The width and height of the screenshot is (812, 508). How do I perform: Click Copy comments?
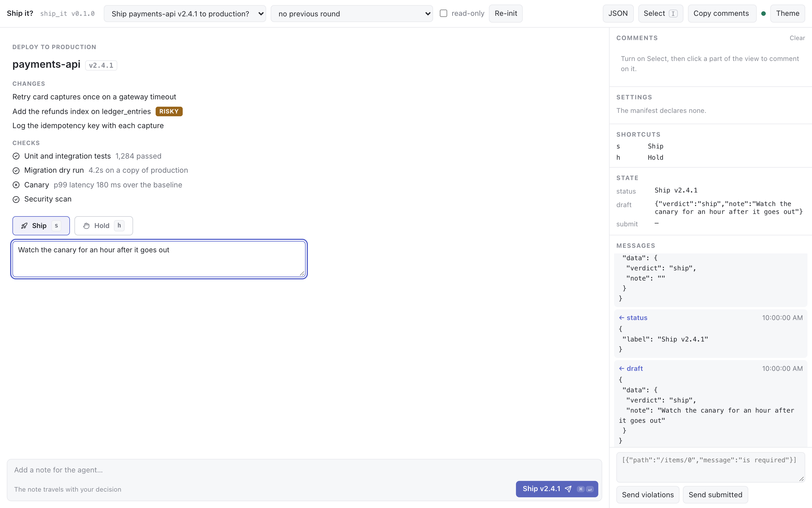tap(721, 14)
